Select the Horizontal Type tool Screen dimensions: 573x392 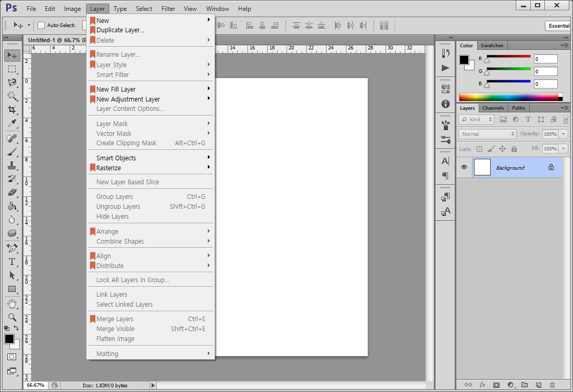[12, 261]
